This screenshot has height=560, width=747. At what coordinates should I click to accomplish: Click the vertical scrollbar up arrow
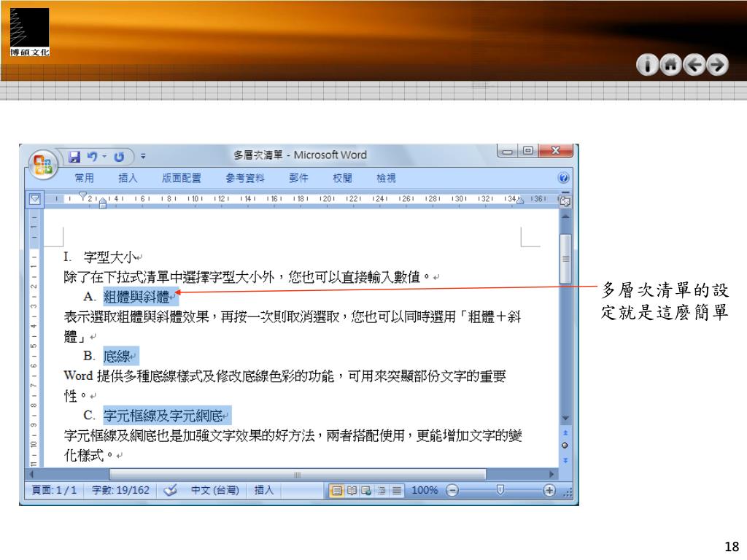point(565,216)
